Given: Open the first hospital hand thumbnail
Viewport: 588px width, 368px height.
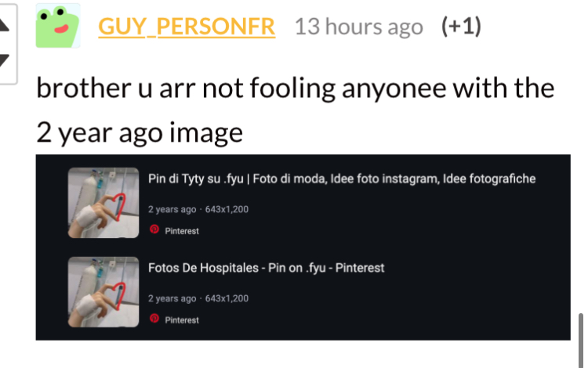Looking at the screenshot, I should click(x=103, y=203).
